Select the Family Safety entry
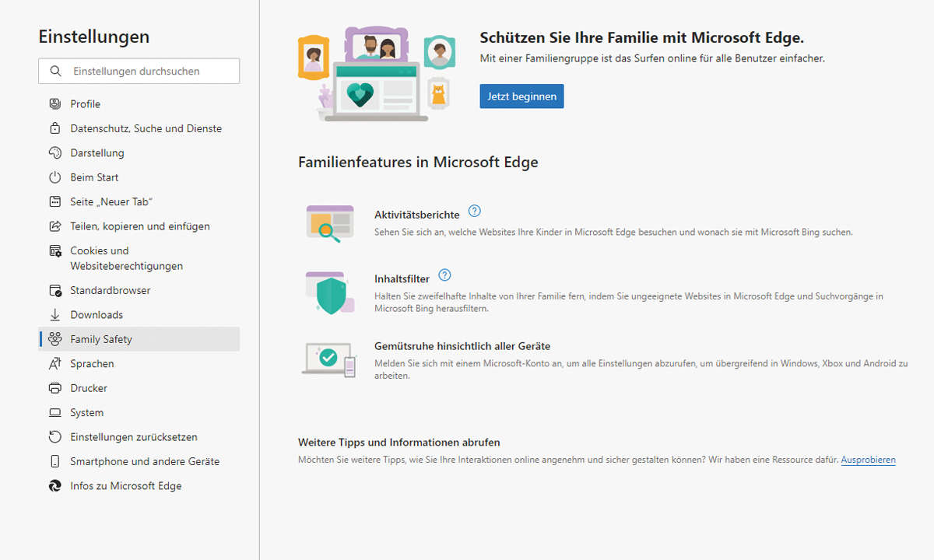 click(x=139, y=339)
